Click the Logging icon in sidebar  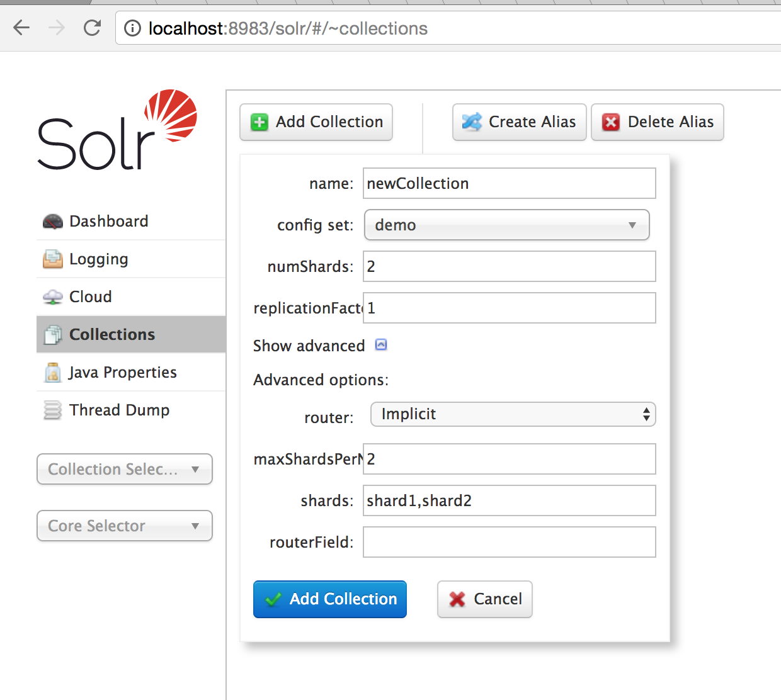53,259
